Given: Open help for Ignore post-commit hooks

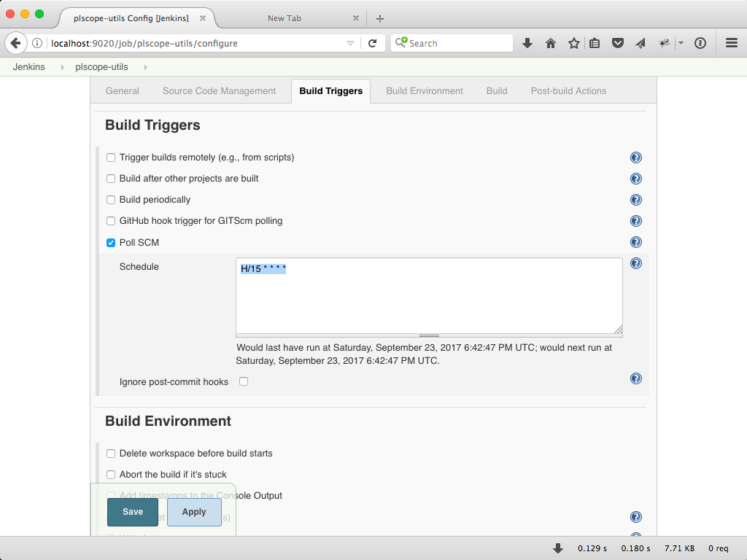Looking at the screenshot, I should 636,378.
